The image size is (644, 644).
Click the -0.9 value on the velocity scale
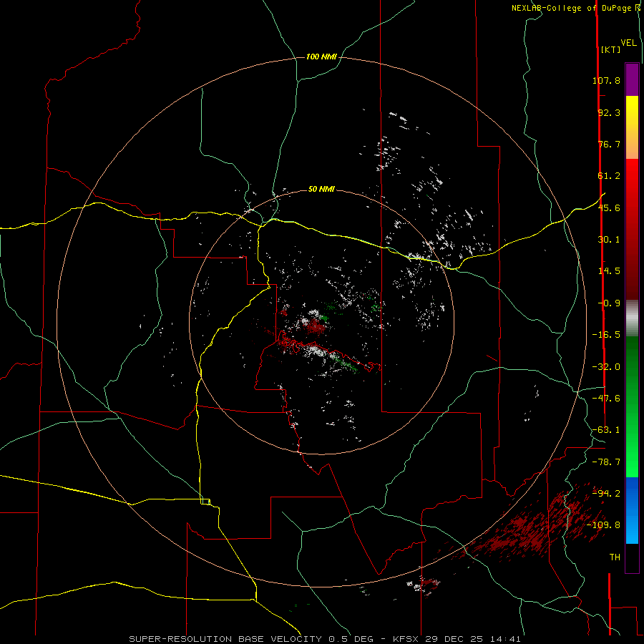609,303
